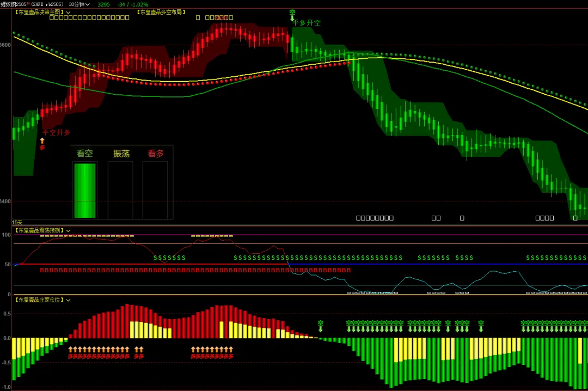Click the 平多开空 signal label
This screenshot has height=391, width=588.
point(307,23)
